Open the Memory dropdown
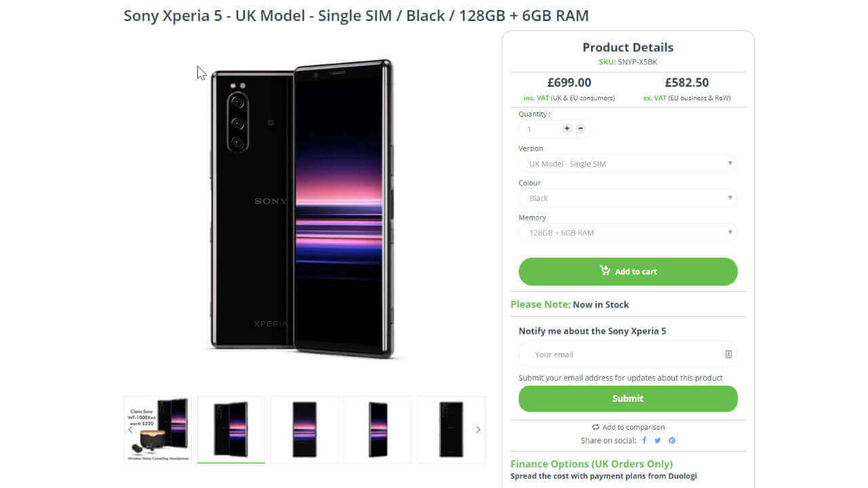The image size is (868, 488). (627, 233)
